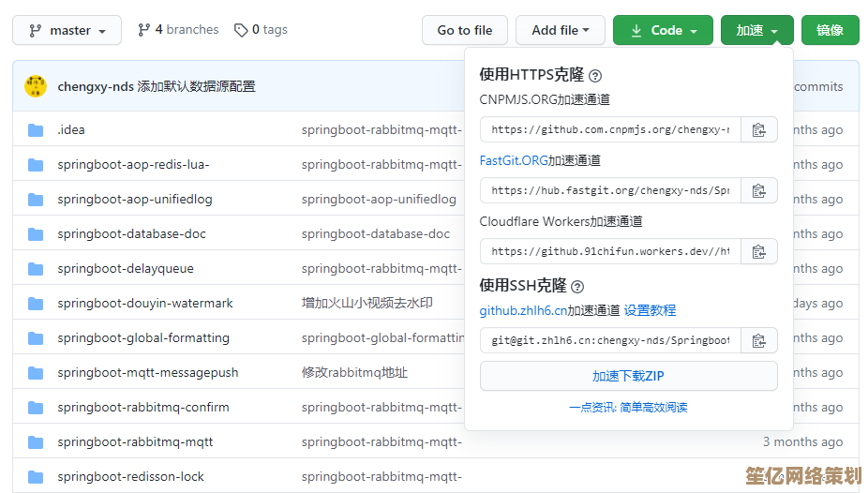868x493 pixels.
Task: Open the 设置教程 link
Action: pos(650,310)
